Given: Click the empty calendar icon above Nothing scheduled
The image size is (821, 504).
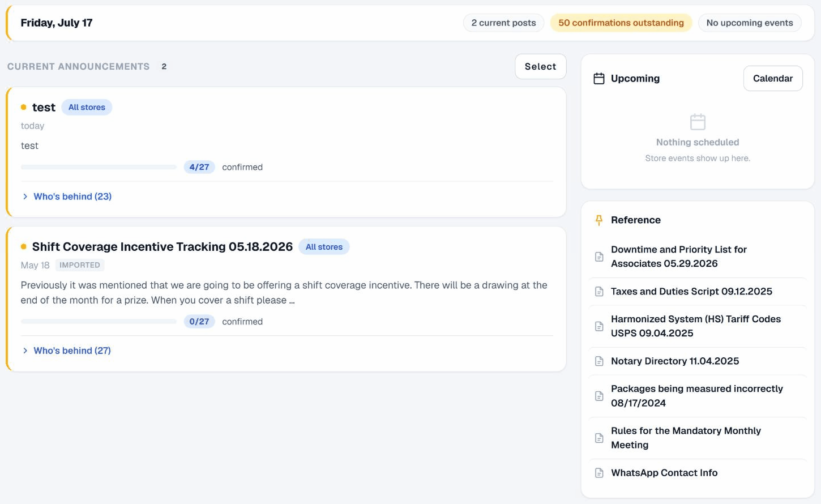Looking at the screenshot, I should 698,122.
